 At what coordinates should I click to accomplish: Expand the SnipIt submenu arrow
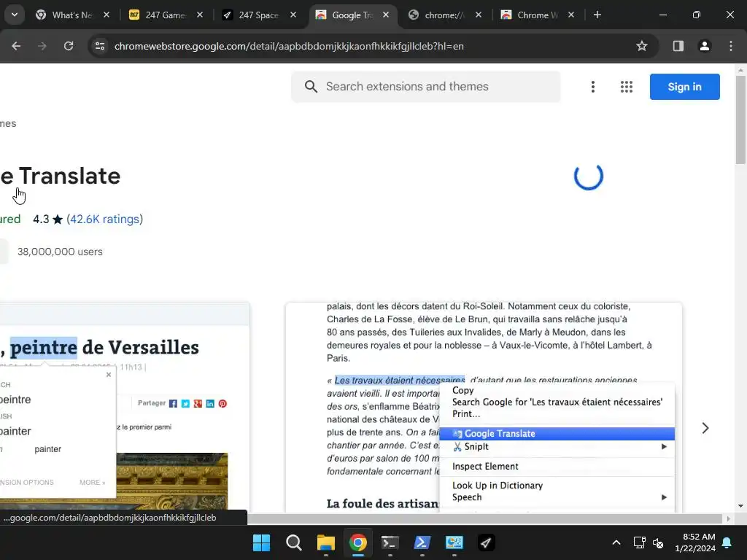(x=664, y=447)
